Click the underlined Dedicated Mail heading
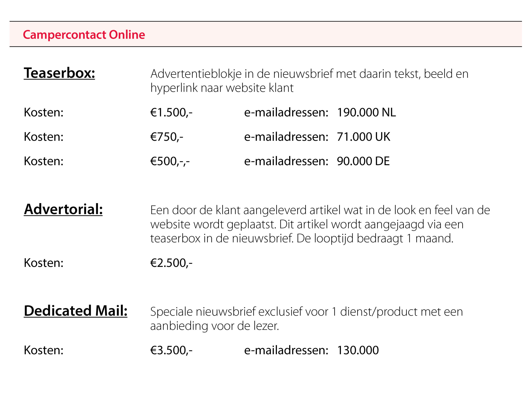This screenshot has width=532, height=401. coord(75,311)
